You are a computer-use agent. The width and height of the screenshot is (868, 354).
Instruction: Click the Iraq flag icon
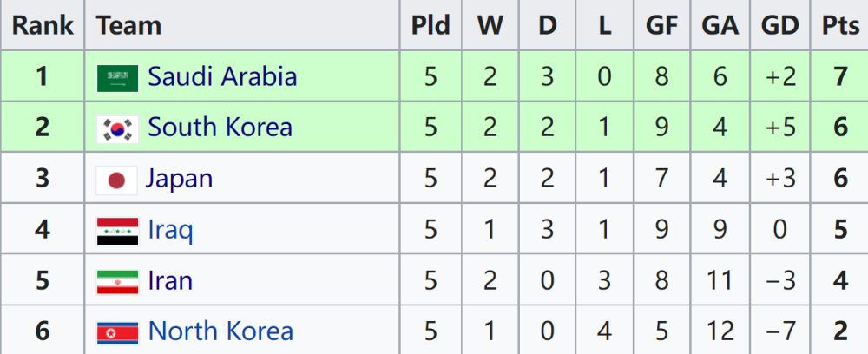click(117, 231)
